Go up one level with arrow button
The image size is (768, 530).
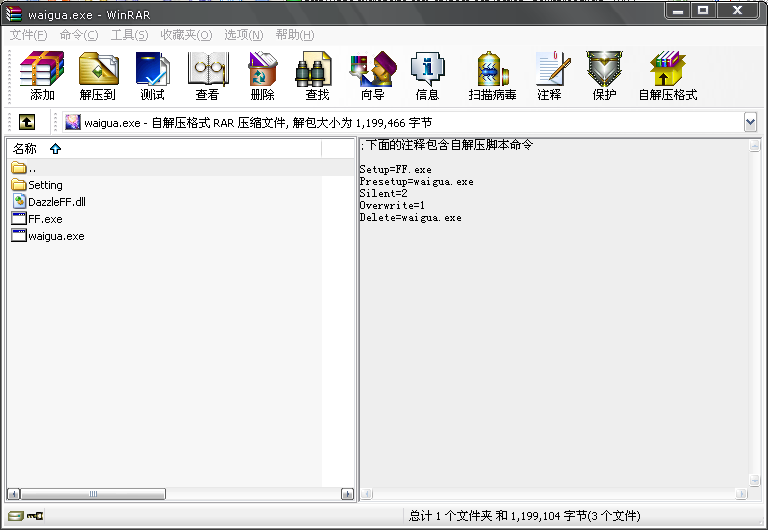point(27,122)
